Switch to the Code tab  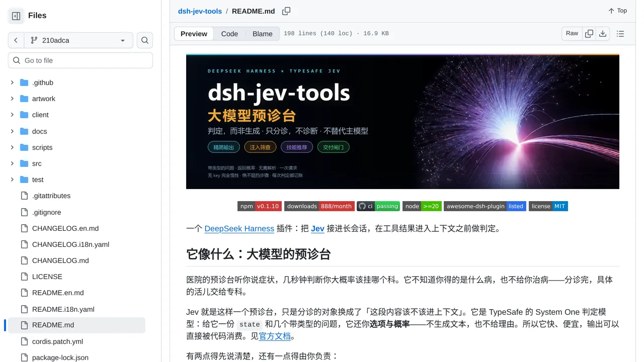pos(229,34)
